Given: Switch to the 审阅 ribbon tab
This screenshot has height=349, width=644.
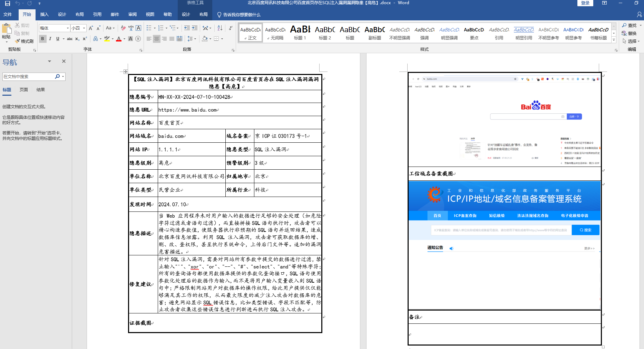Looking at the screenshot, I should click(x=132, y=15).
